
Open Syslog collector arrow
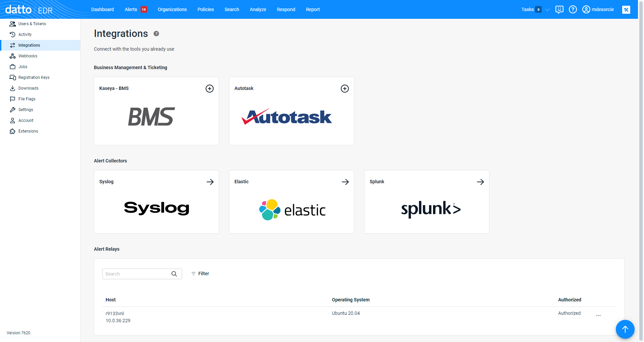click(x=210, y=182)
